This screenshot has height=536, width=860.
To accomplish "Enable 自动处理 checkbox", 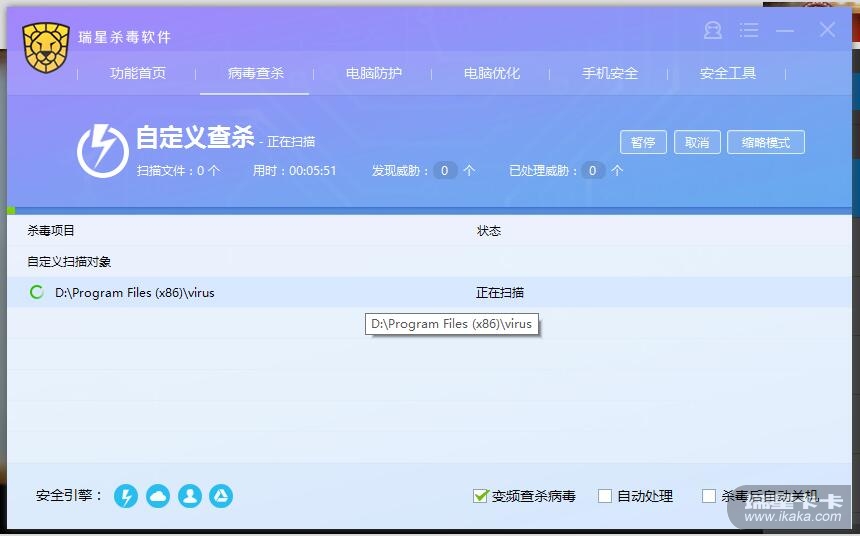I will 605,496.
